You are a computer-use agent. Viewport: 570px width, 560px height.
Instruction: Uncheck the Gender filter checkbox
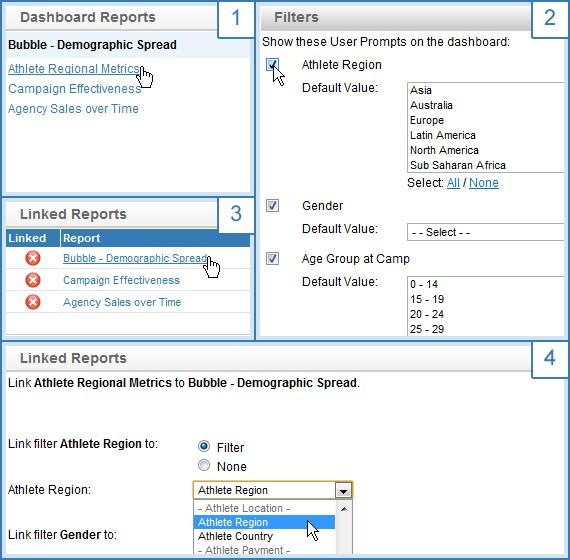tap(272, 205)
